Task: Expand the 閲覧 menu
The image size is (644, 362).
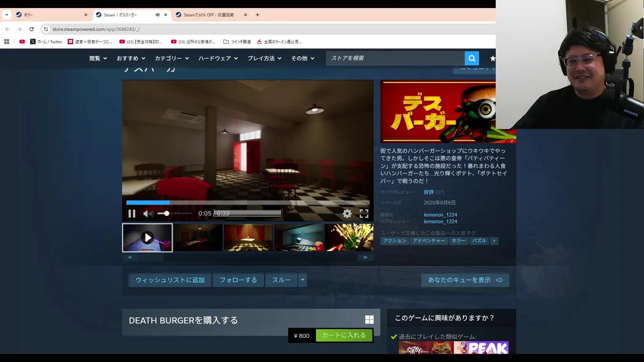Action: tap(98, 58)
